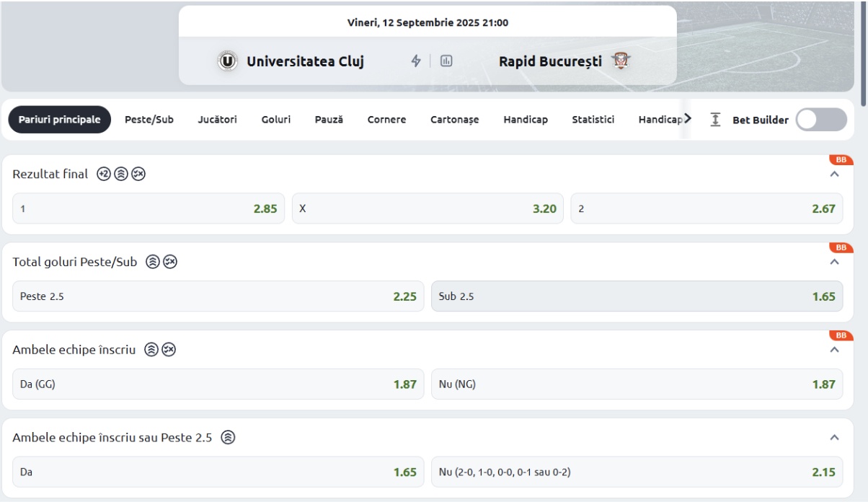Open the Cartonașe tab
Image resolution: width=868 pixels, height=502 pixels.
point(454,120)
